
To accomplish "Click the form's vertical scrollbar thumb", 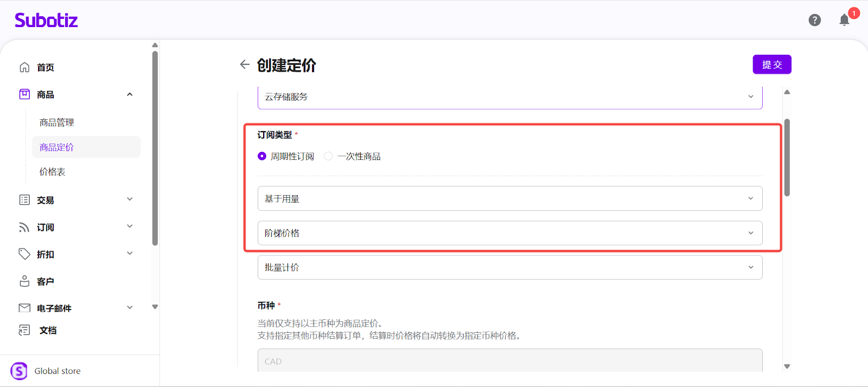I will click(787, 157).
